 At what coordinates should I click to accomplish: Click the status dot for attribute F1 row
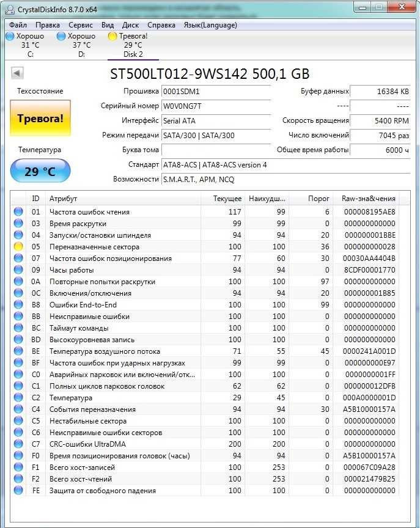pyautogui.click(x=18, y=467)
